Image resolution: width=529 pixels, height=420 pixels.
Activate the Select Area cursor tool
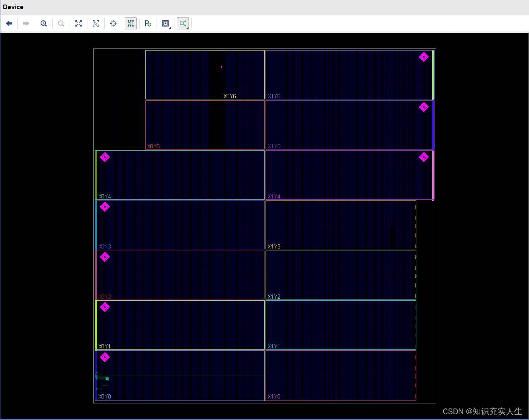coord(96,24)
